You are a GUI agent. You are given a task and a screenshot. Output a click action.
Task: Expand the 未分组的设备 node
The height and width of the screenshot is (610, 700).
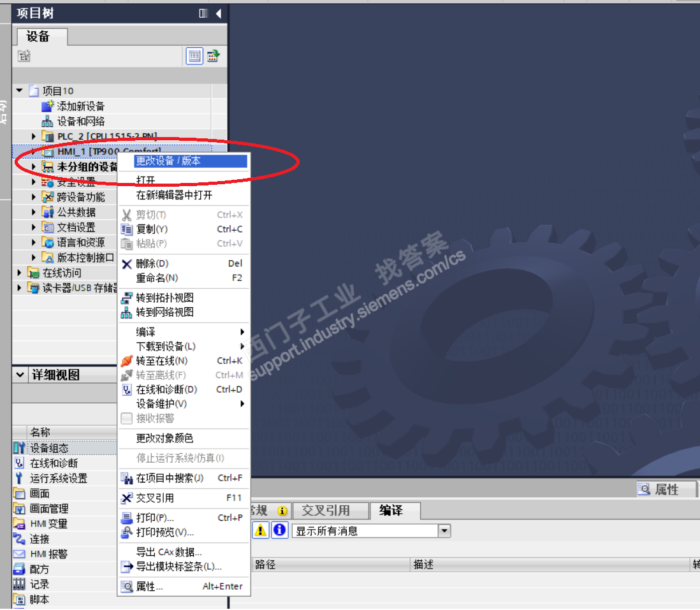tap(34, 166)
